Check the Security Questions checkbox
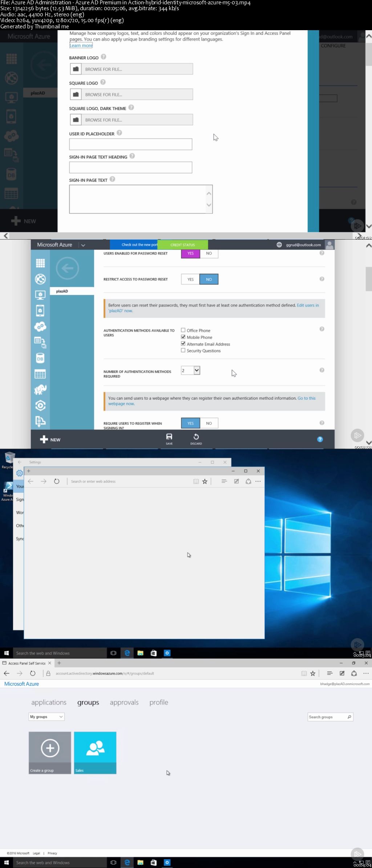The height and width of the screenshot is (868, 372). (x=183, y=351)
